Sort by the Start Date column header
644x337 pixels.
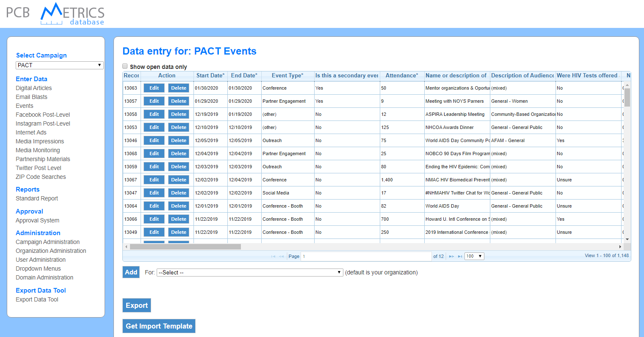[x=210, y=75]
